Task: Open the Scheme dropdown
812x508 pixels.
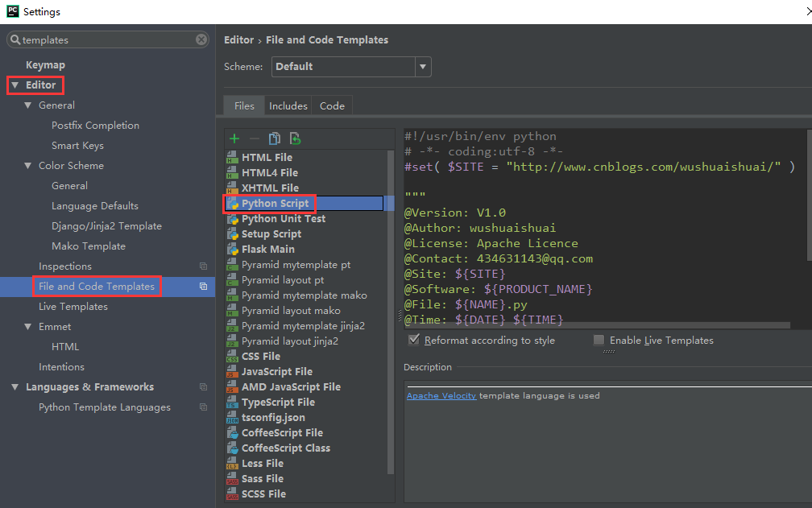Action: 423,67
